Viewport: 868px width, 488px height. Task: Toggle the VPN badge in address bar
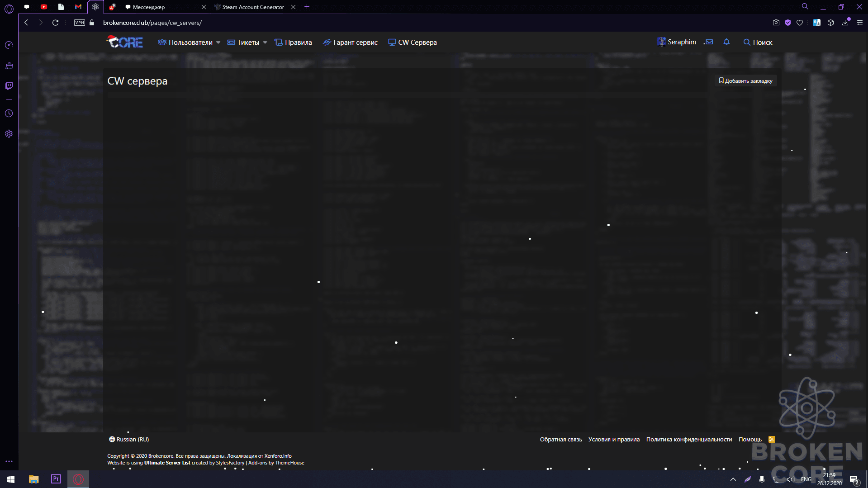point(80,23)
